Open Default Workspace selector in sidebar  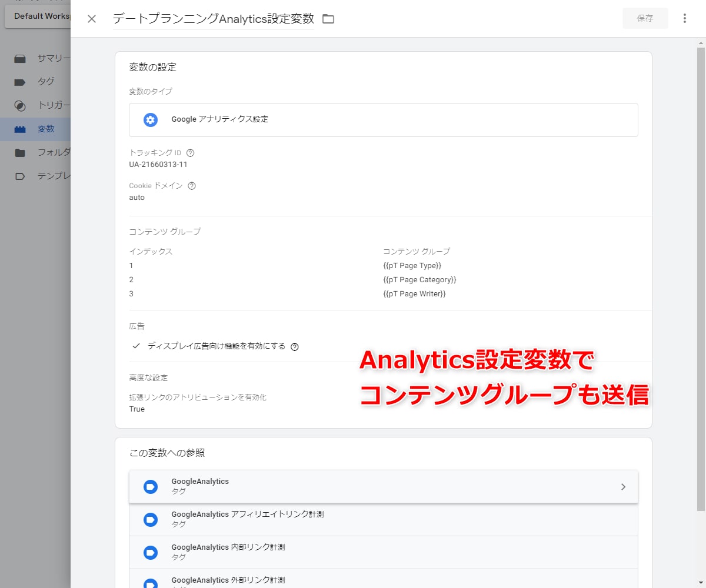pyautogui.click(x=38, y=16)
